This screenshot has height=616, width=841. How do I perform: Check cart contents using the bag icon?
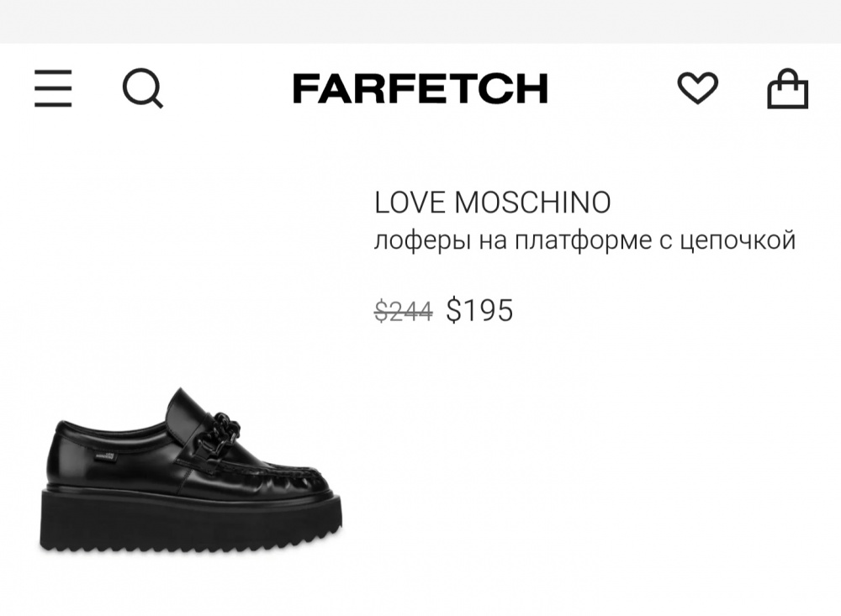tap(784, 87)
